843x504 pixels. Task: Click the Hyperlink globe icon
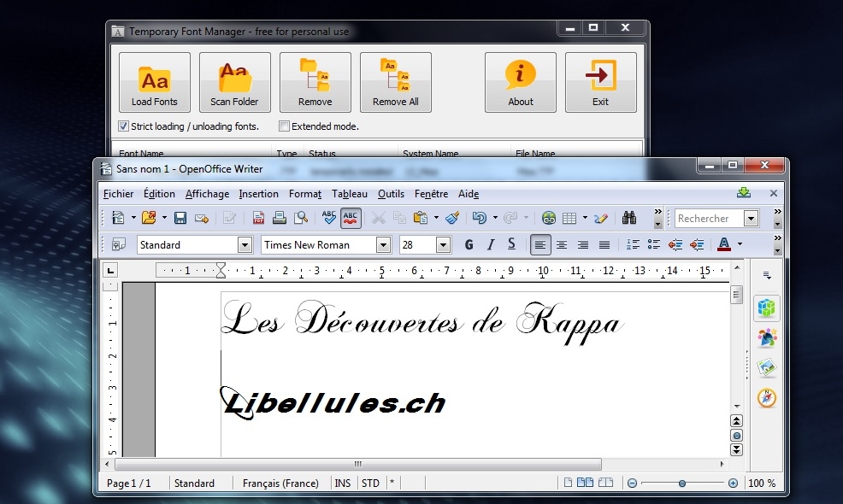point(548,218)
